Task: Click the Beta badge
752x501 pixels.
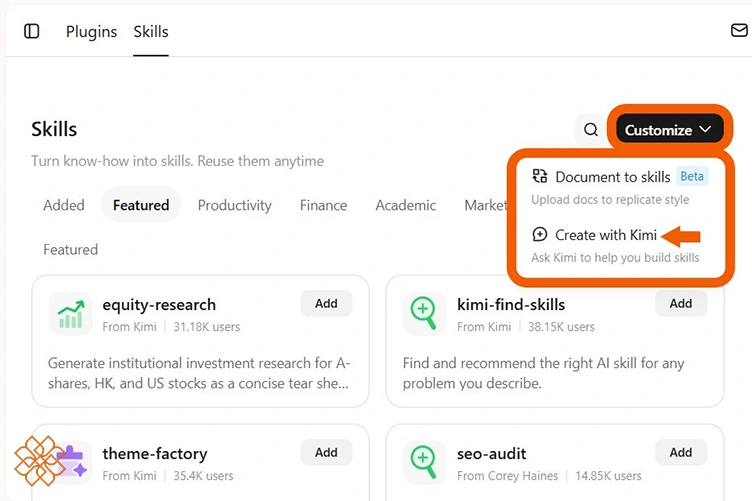Action: tap(692, 176)
